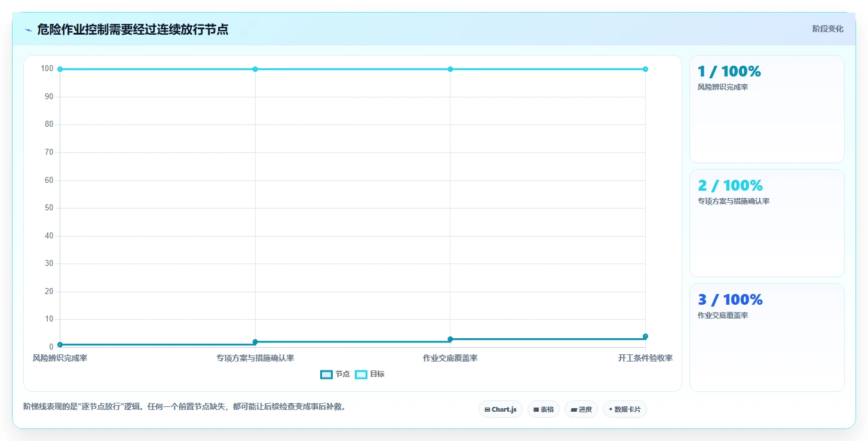868x441 pixels.
Task: Select the 表格 chip
Action: [543, 409]
